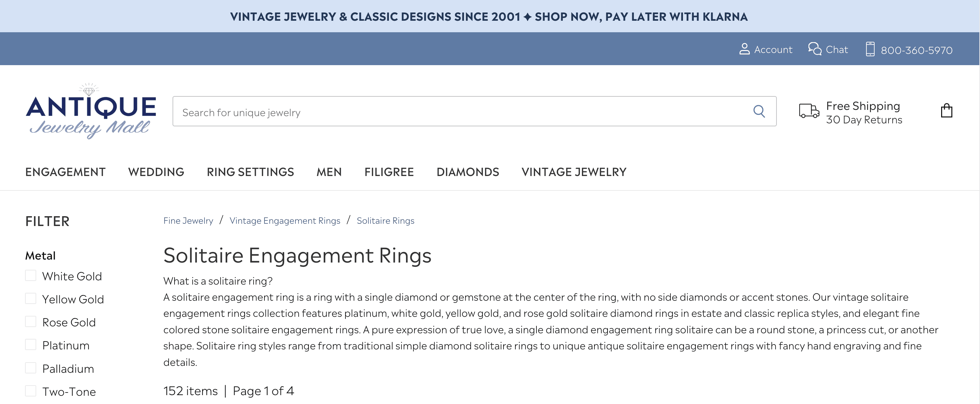
Task: Open the Fine Jewelry breadcrumb link
Action: point(188,220)
